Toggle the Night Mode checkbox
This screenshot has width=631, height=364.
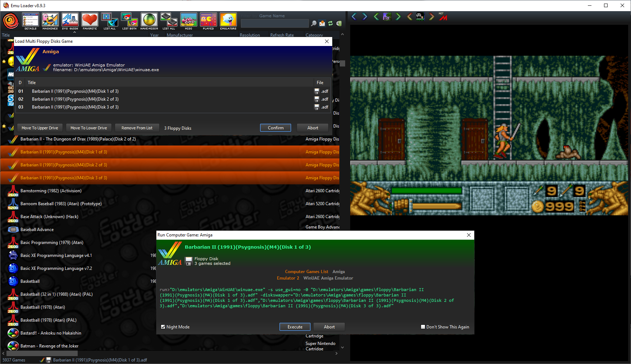(163, 327)
